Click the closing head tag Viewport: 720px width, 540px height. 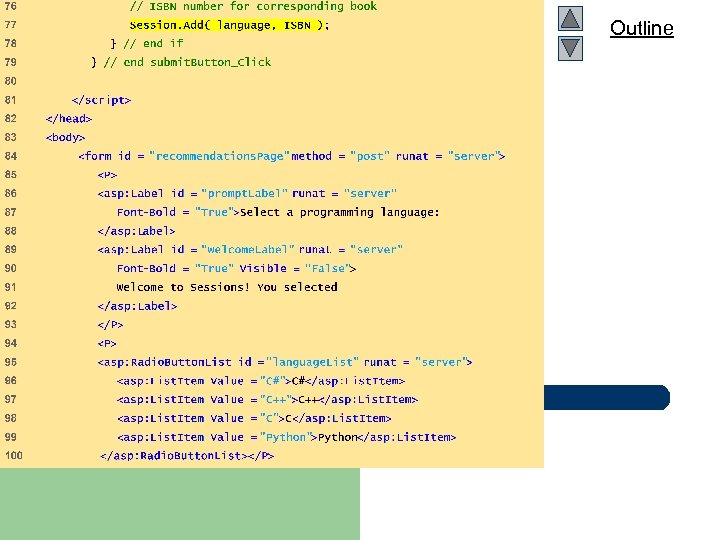click(69, 118)
